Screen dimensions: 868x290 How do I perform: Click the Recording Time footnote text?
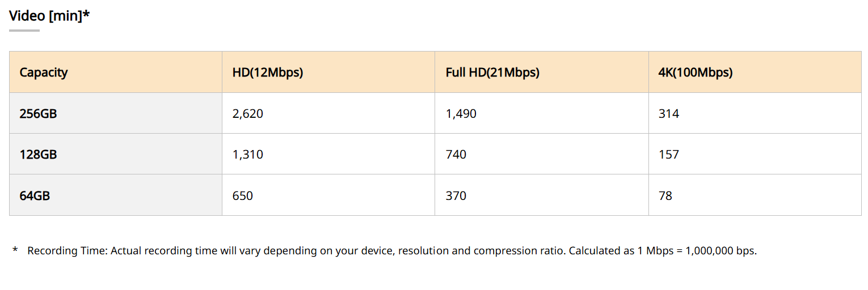tap(391, 251)
